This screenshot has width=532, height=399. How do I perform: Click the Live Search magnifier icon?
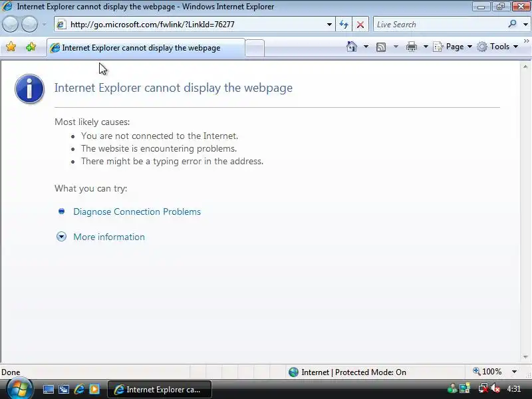pos(512,24)
